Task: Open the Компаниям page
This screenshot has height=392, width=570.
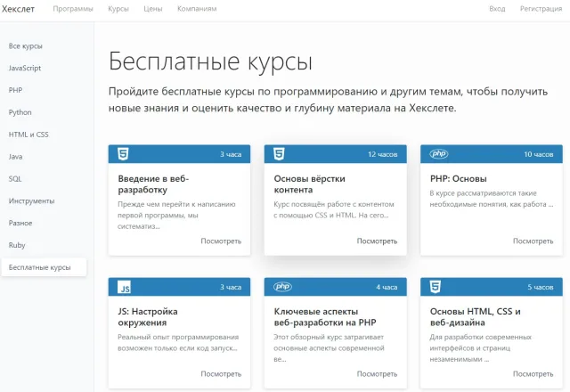Action: (x=197, y=9)
